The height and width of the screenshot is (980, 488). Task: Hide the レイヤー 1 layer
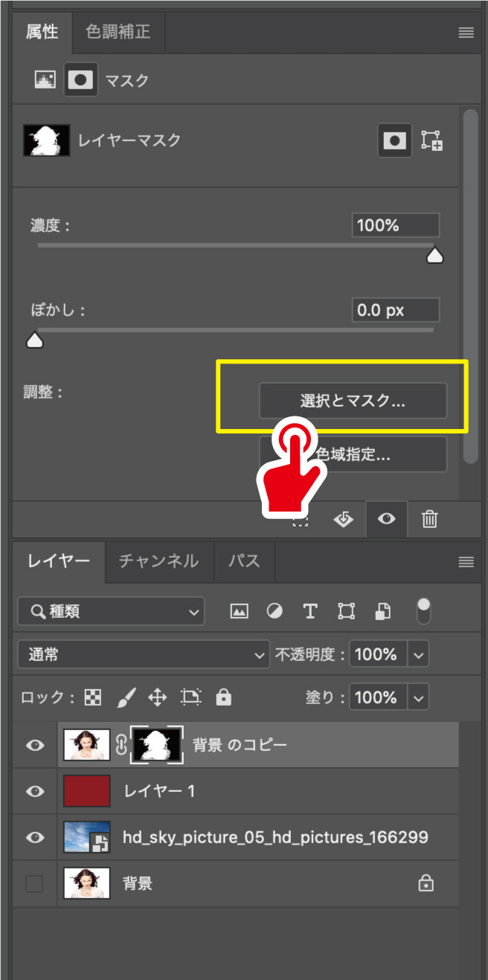click(35, 791)
